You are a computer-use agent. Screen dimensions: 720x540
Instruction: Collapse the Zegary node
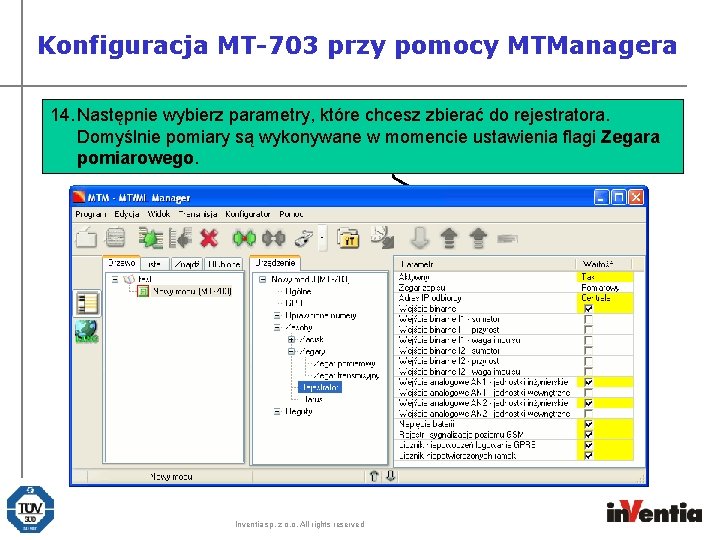(291, 351)
